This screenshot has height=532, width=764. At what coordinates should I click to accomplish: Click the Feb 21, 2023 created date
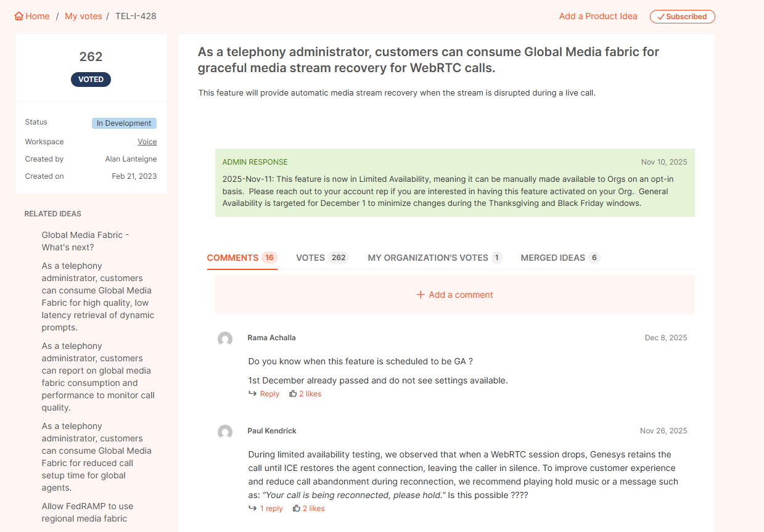click(134, 176)
